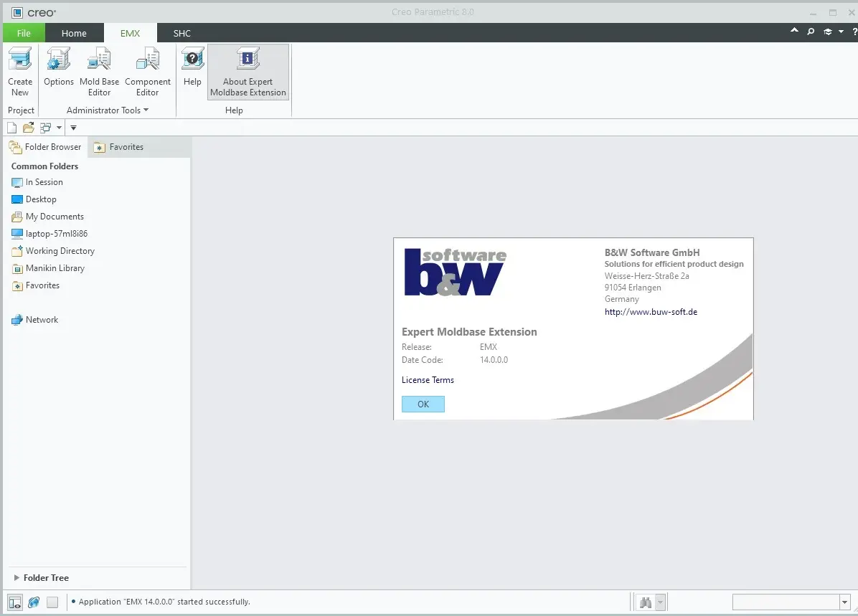Open the Component Editor

[x=148, y=72]
